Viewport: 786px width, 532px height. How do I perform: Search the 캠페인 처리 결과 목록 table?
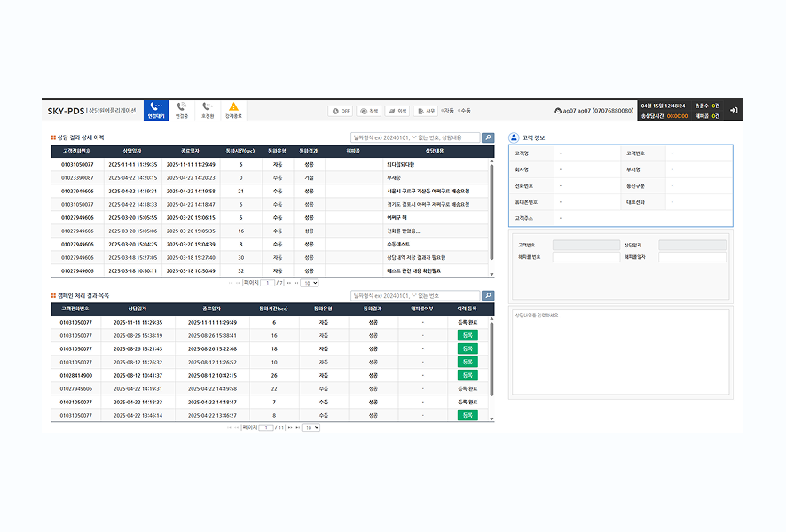488,295
